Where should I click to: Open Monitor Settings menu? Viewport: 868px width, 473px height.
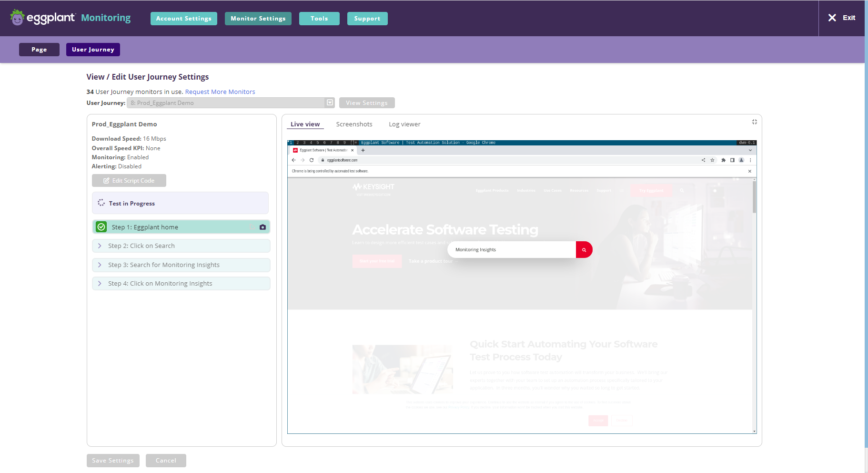click(x=258, y=19)
